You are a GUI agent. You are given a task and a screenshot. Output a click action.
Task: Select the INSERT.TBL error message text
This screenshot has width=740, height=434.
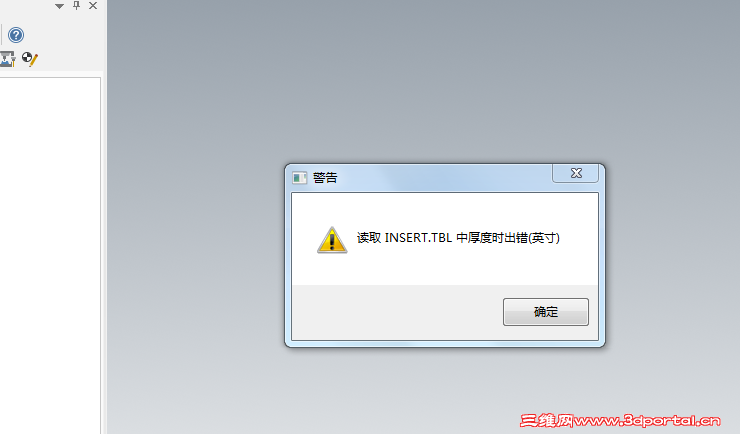[x=458, y=238]
